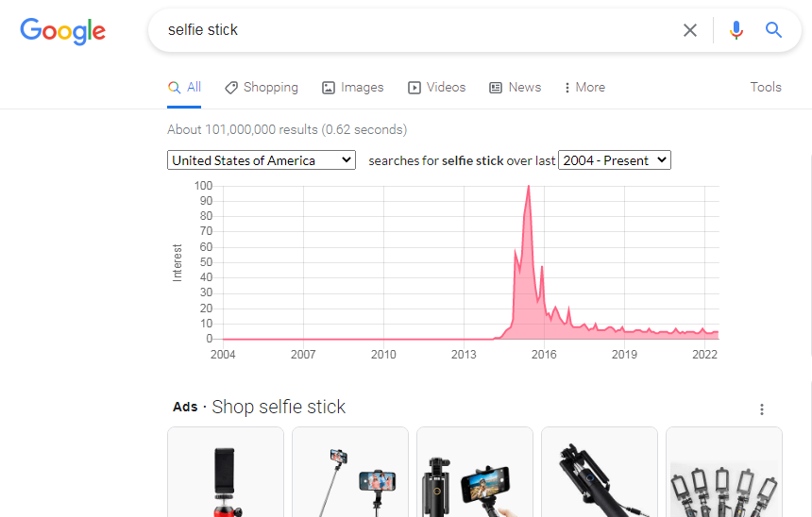Open the United States of America dropdown

tap(262, 160)
